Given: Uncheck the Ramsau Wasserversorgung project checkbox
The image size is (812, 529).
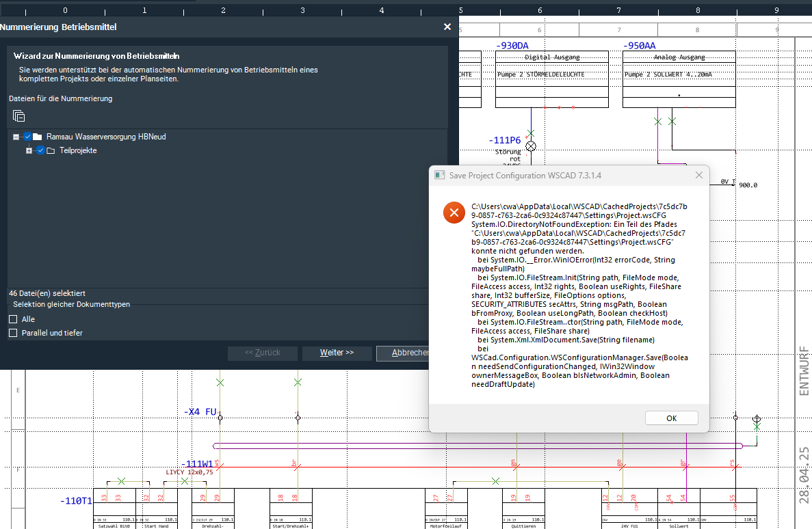Looking at the screenshot, I should (x=27, y=137).
